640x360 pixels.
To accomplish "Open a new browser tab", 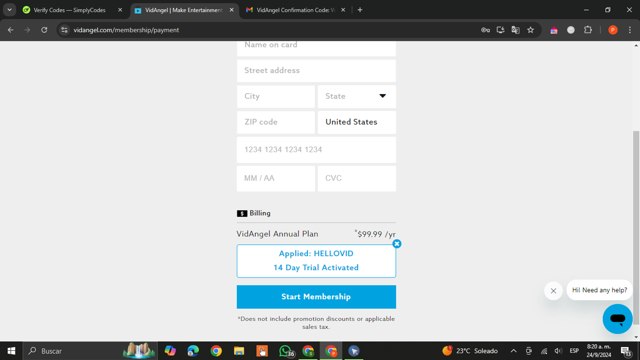I will coord(360,10).
